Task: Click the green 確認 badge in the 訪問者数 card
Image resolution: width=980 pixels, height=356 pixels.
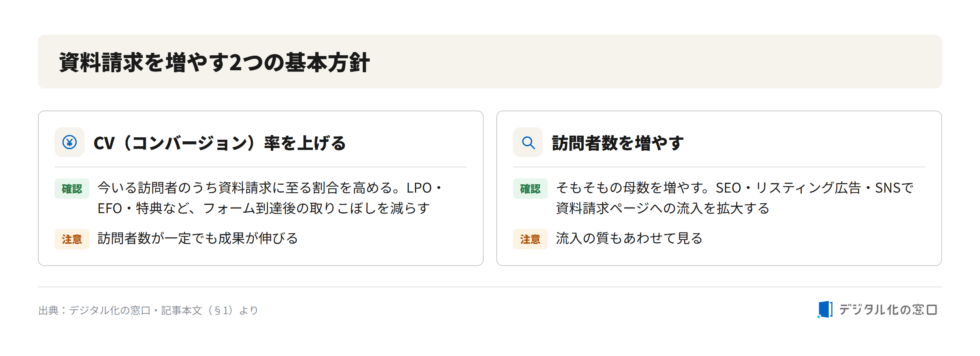Action: [x=530, y=189]
